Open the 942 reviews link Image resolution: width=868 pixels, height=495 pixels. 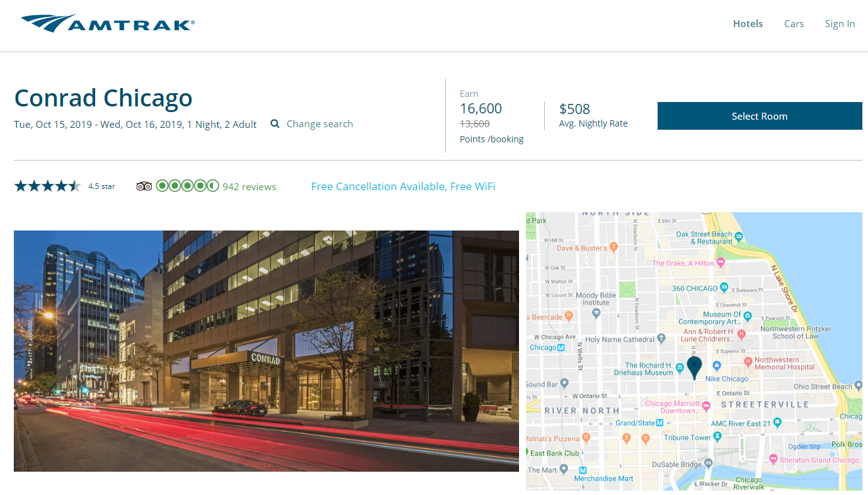tap(249, 186)
